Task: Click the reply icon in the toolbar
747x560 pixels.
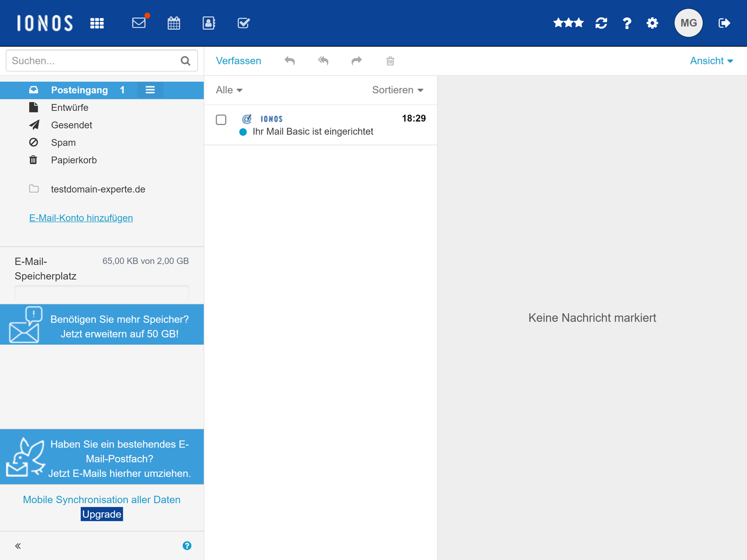Action: click(289, 61)
